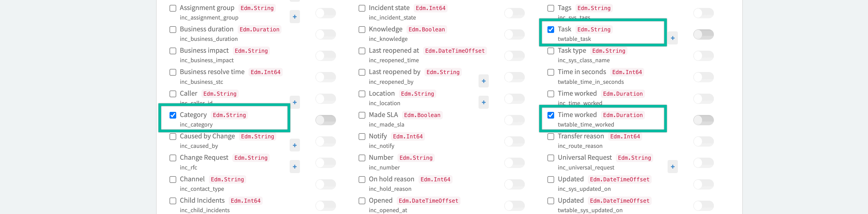Viewport: 868px width, 214px height.
Task: Click the plus icon next to Assignment group
Action: tap(295, 16)
